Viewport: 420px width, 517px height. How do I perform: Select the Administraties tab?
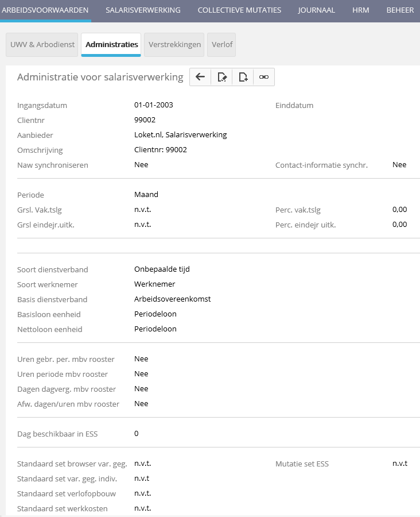[x=111, y=45]
